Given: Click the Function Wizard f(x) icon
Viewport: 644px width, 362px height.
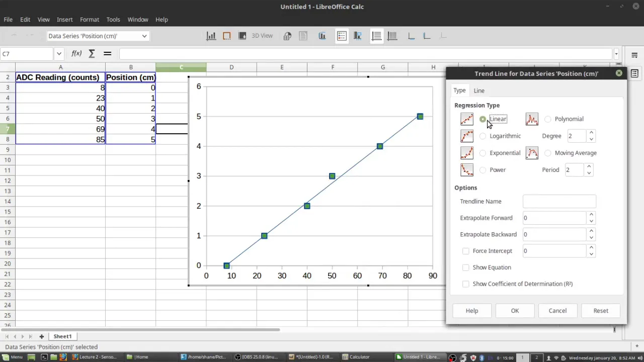Looking at the screenshot, I should pyautogui.click(x=76, y=53).
